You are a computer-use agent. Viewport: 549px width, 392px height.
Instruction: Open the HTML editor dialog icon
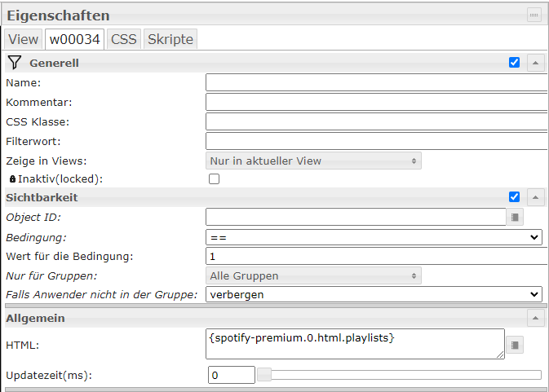point(515,345)
